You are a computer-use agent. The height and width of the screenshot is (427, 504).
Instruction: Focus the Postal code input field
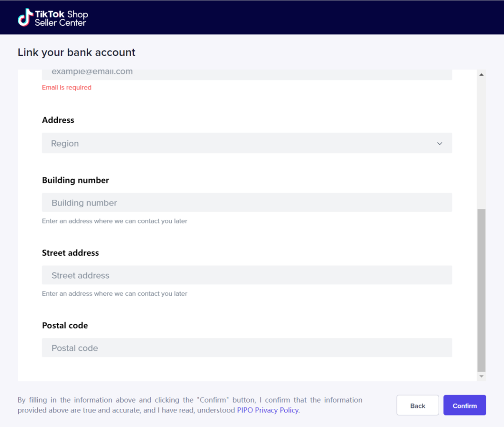tap(247, 348)
